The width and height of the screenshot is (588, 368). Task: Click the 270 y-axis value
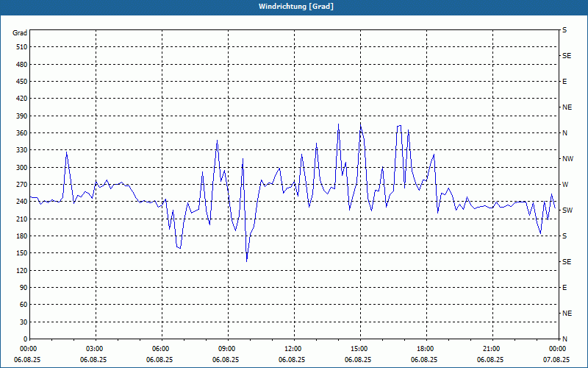click(x=22, y=185)
